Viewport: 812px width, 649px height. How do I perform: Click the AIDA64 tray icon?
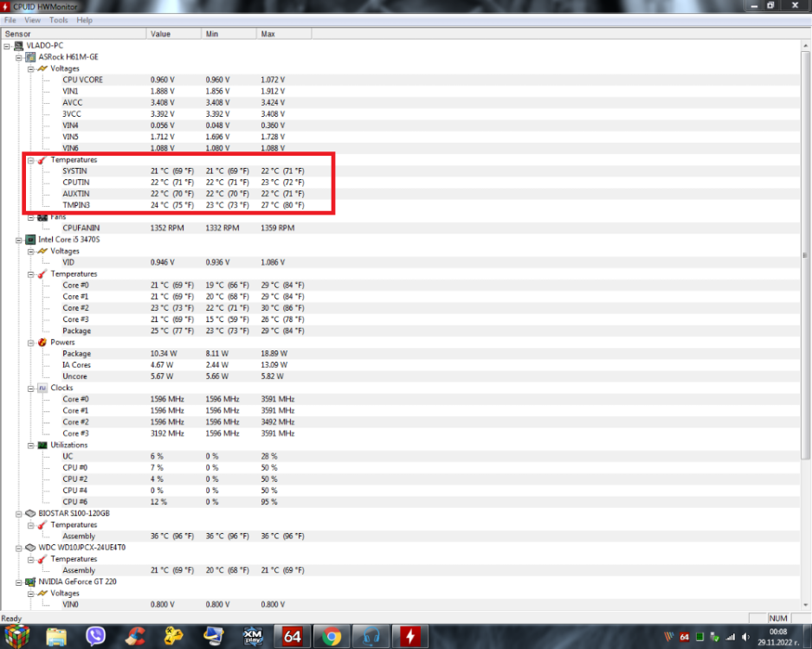[685, 637]
